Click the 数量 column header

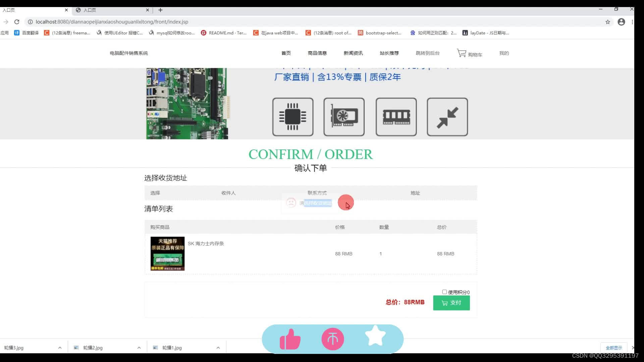(384, 227)
